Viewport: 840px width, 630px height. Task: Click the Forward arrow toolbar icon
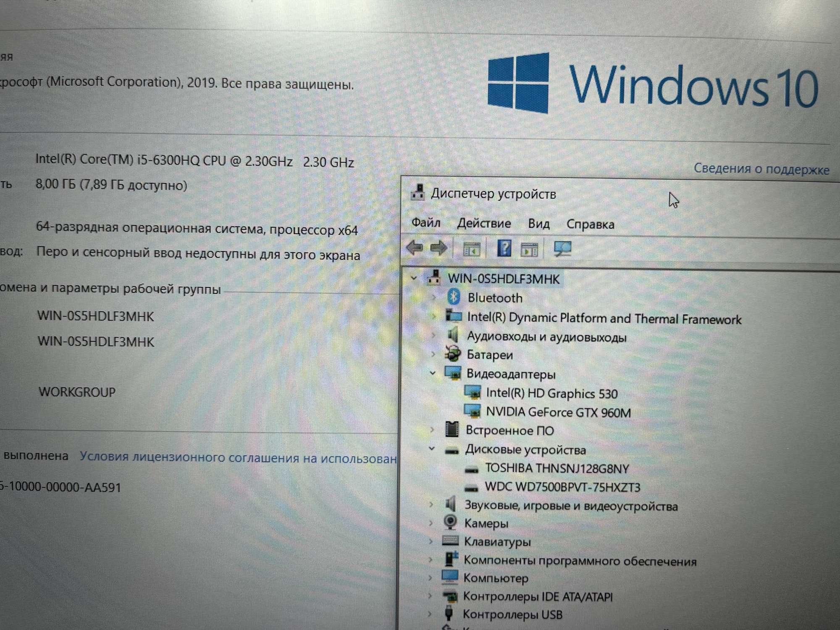pos(439,248)
